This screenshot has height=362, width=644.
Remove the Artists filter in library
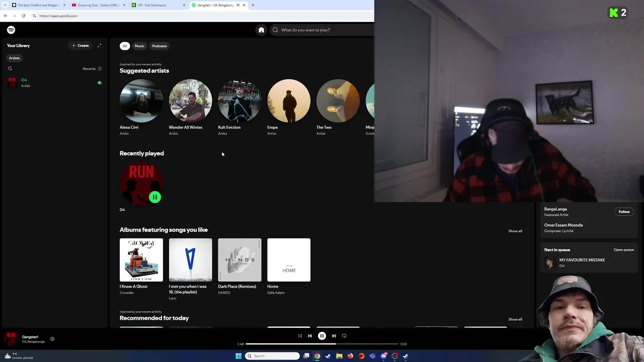click(x=14, y=58)
